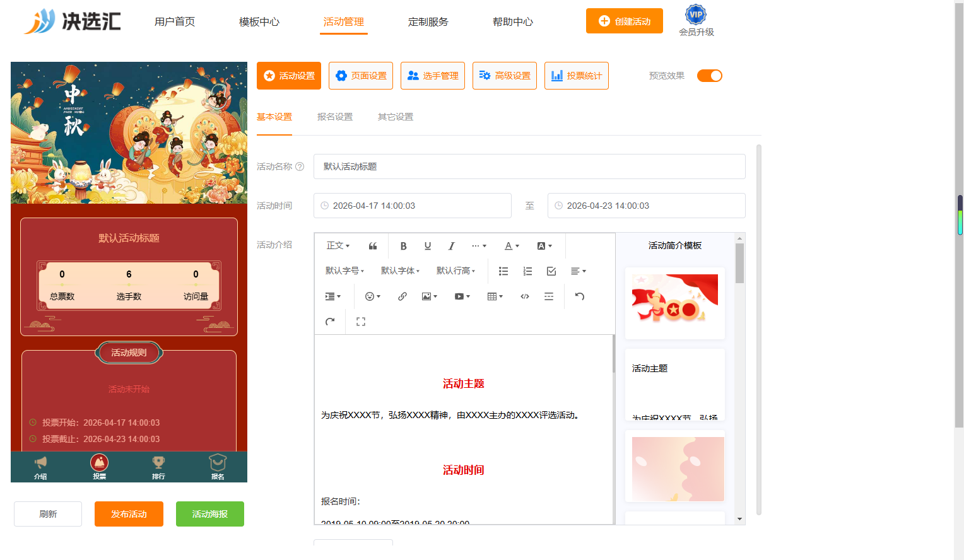Open the 报名 tab in phone preview
The width and height of the screenshot is (964, 560).
coord(218,467)
